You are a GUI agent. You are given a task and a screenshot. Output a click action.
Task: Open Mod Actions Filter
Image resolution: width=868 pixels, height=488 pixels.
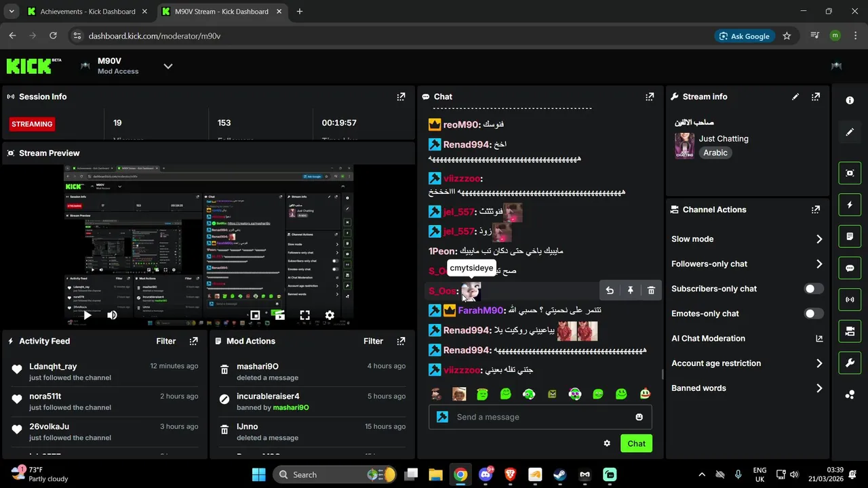point(373,341)
